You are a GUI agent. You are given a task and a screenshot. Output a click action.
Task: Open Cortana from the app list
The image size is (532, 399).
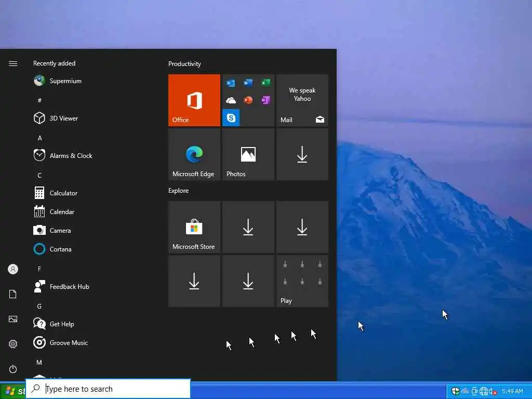52,249
